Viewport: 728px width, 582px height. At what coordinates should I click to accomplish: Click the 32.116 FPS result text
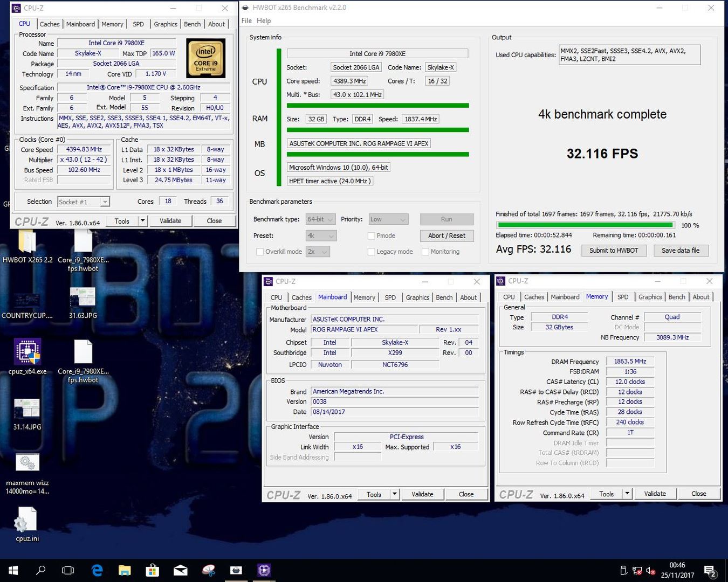coord(602,154)
